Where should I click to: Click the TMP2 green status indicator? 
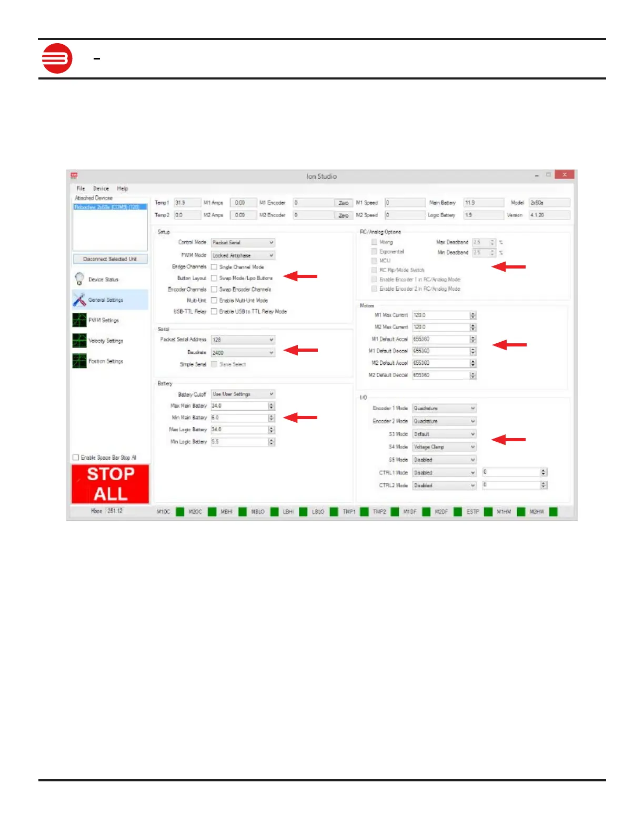coord(395,511)
